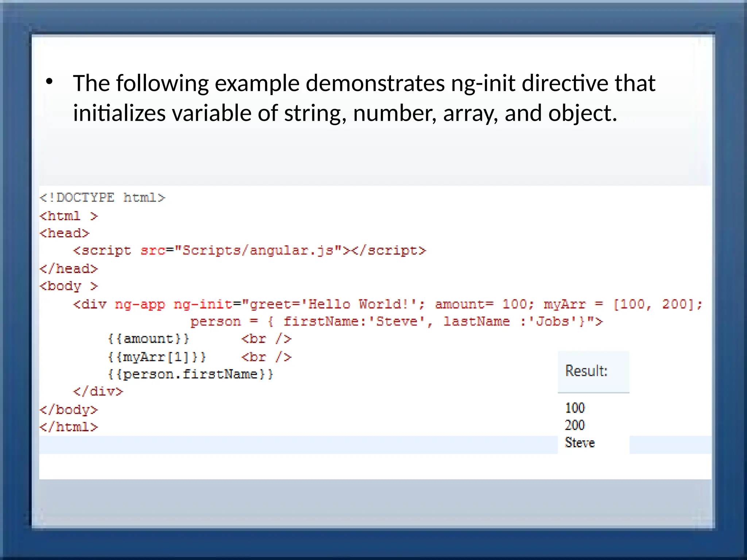Viewport: 747px width, 560px height.
Task: Click the '<div ng-app ng-init=' code line
Action: [x=388, y=304]
